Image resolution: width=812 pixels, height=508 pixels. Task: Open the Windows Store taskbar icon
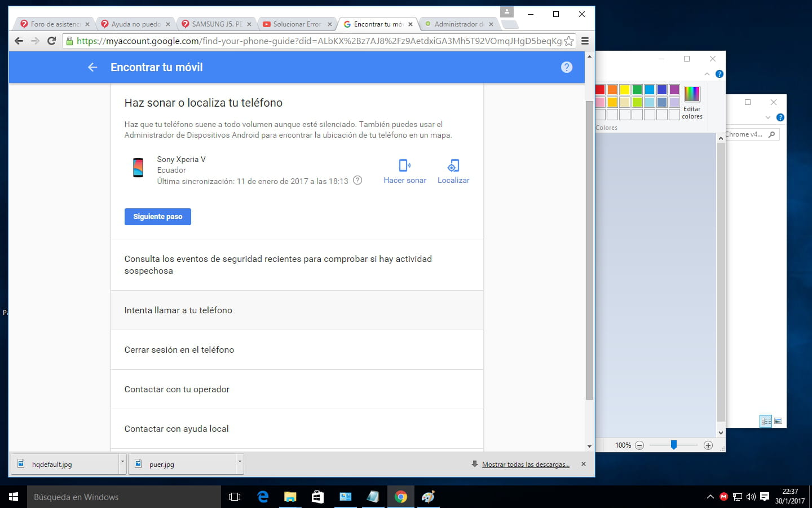318,497
